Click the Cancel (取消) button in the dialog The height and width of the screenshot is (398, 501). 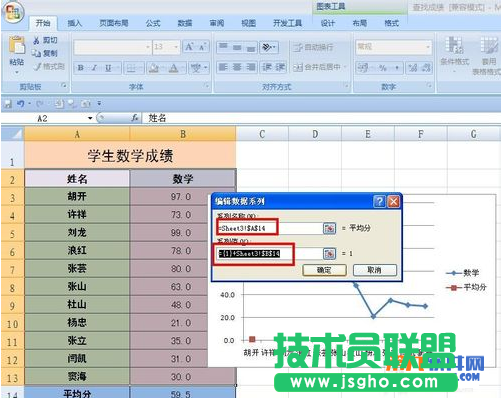[x=375, y=270]
